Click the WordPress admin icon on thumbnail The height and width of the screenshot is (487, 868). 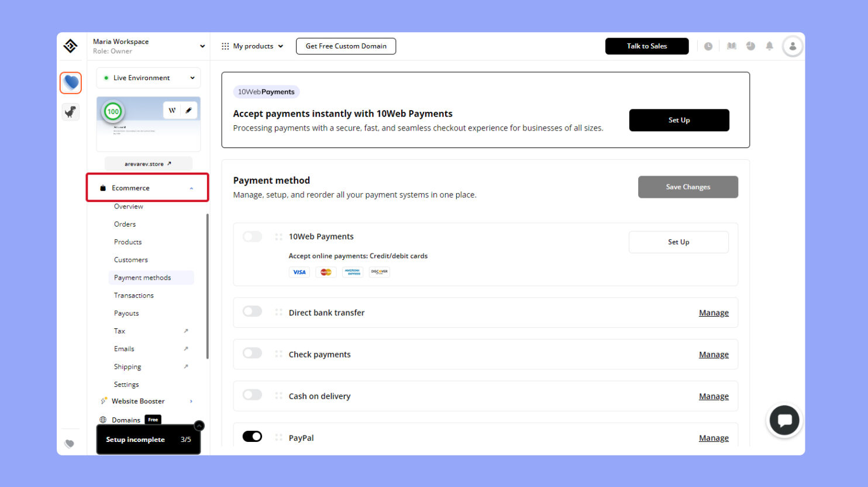(172, 110)
